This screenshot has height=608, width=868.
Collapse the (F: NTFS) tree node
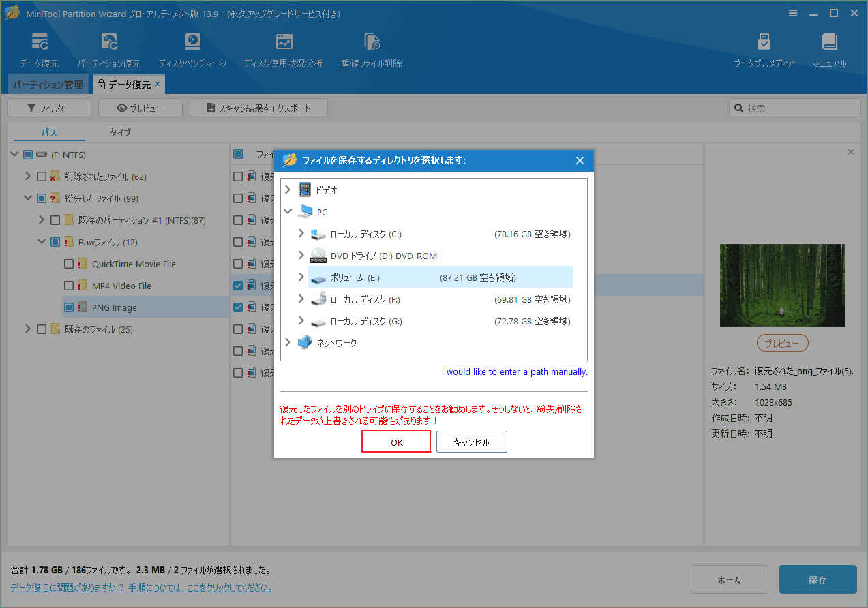tap(15, 155)
